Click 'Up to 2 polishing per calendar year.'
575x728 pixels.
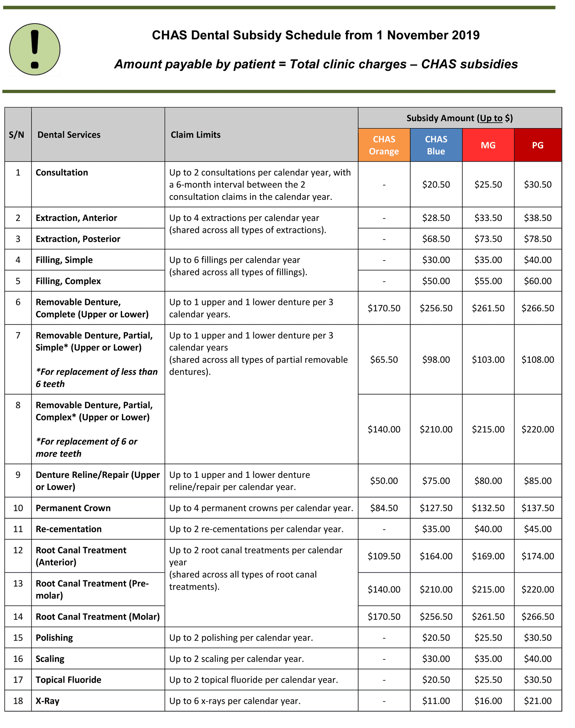click(x=241, y=637)
